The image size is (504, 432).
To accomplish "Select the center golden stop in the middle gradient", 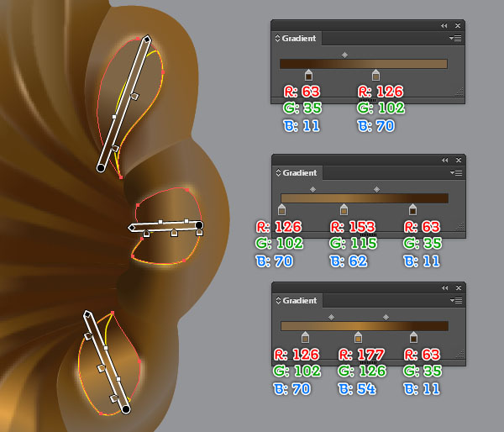I will [x=344, y=210].
